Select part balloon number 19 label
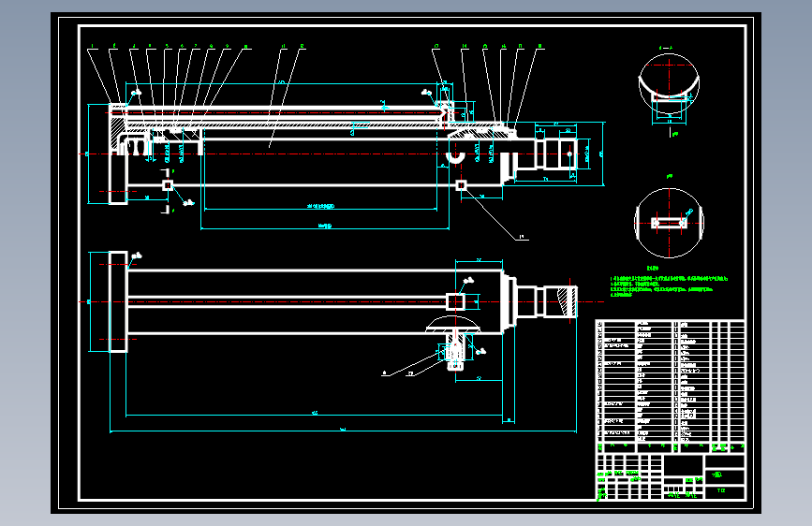Viewport: 812px width, 526px height. [522, 237]
